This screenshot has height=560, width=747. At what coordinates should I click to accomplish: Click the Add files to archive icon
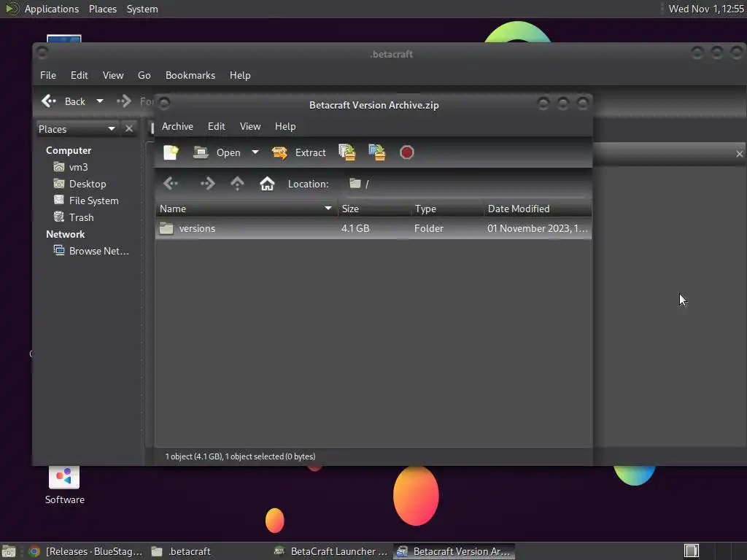(347, 152)
